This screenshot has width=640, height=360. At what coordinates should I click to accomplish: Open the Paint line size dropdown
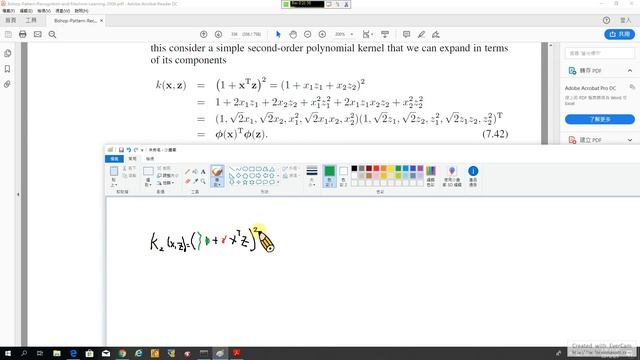(312, 176)
